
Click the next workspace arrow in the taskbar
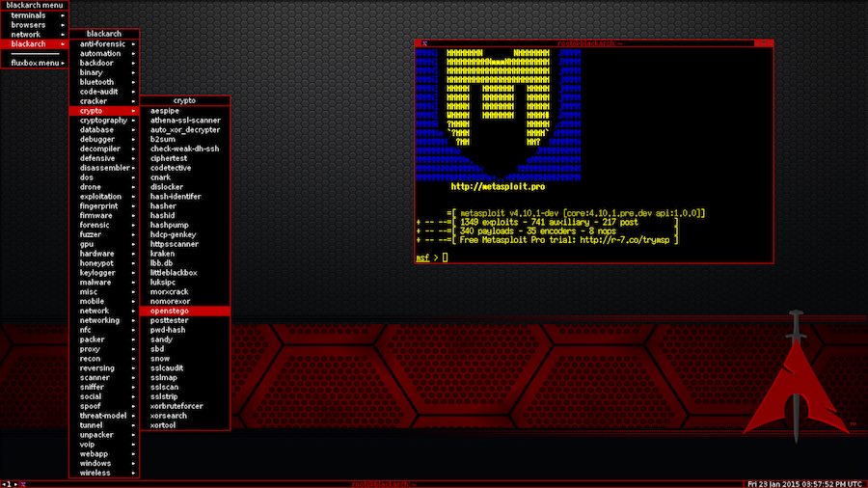[17, 483]
